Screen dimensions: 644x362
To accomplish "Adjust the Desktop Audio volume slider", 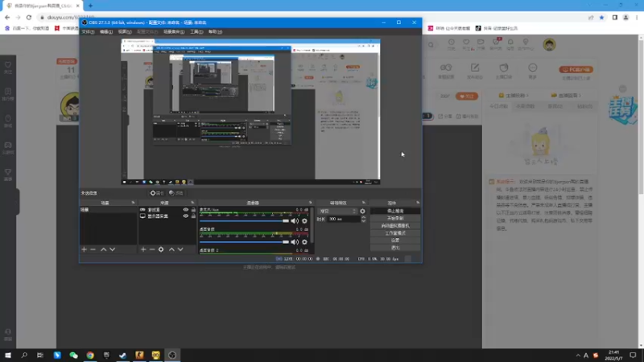I will [x=245, y=242].
